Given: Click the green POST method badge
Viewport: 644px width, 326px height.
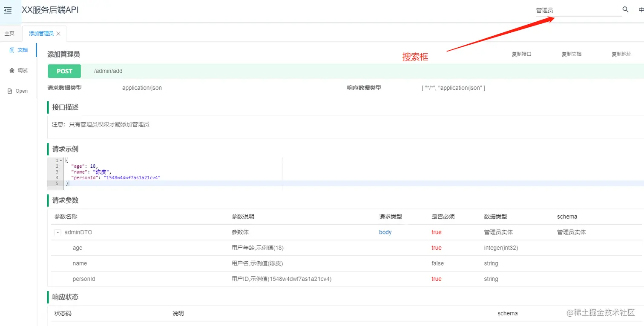Looking at the screenshot, I should [x=64, y=71].
